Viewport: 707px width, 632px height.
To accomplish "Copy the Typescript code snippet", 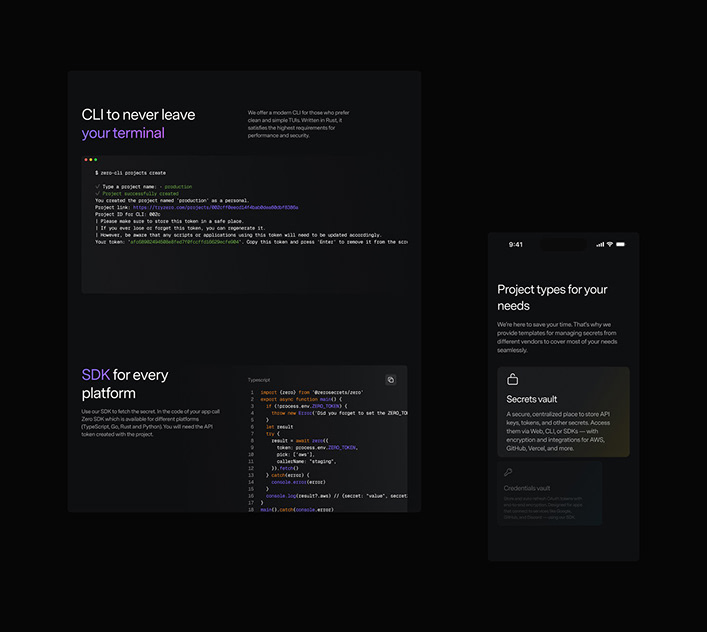I will pos(390,380).
